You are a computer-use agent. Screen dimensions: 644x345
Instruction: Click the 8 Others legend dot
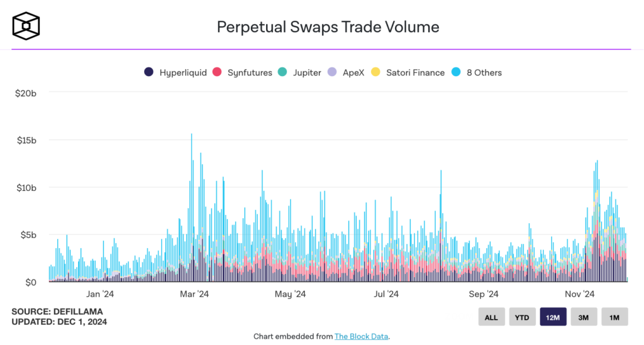(x=457, y=72)
